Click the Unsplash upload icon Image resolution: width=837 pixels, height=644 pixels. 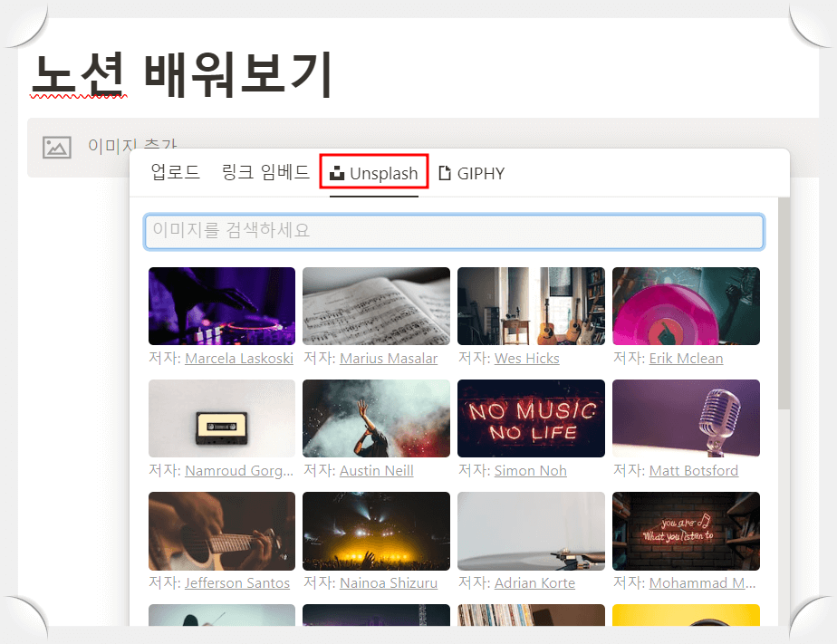tap(337, 172)
